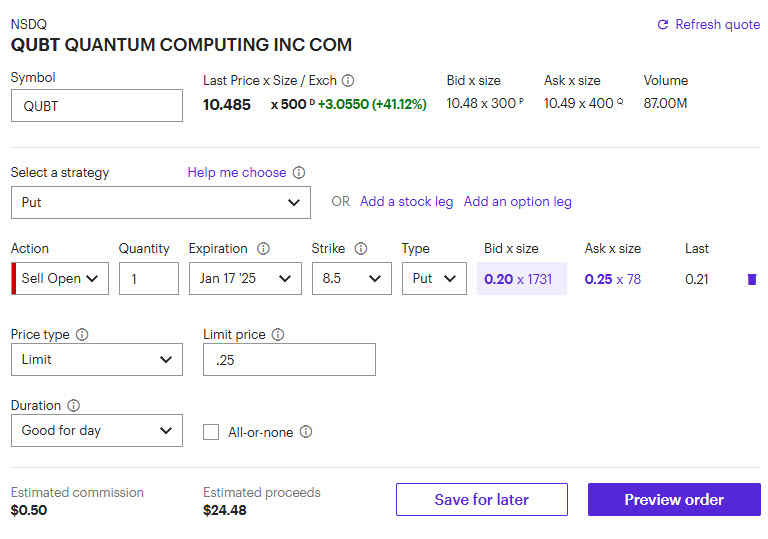Click the Duration info icon
The image size is (768, 539).
74,406
